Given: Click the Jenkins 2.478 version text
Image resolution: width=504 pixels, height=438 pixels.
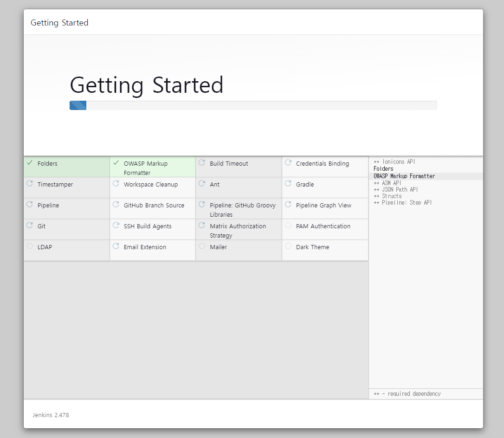Looking at the screenshot, I should pyautogui.click(x=51, y=415).
